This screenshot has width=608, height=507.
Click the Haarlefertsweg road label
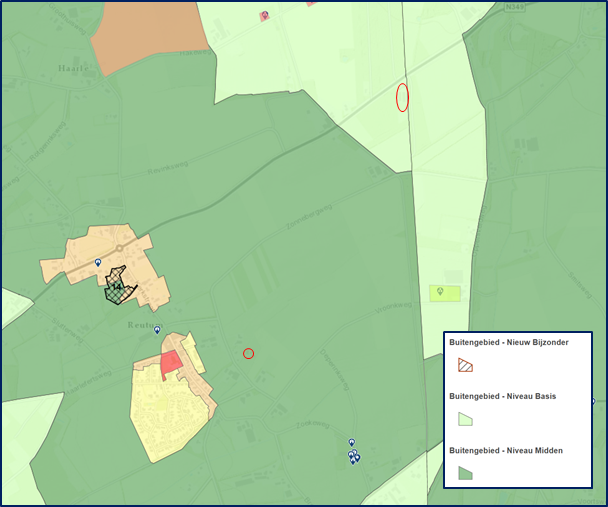(88, 383)
